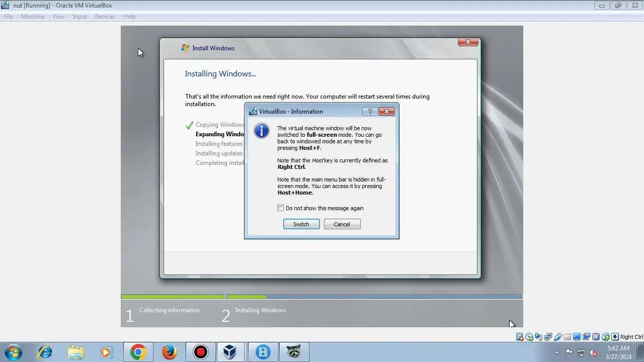The image size is (644, 362).
Task: Click the Show desktop button
Action: [x=640, y=352]
